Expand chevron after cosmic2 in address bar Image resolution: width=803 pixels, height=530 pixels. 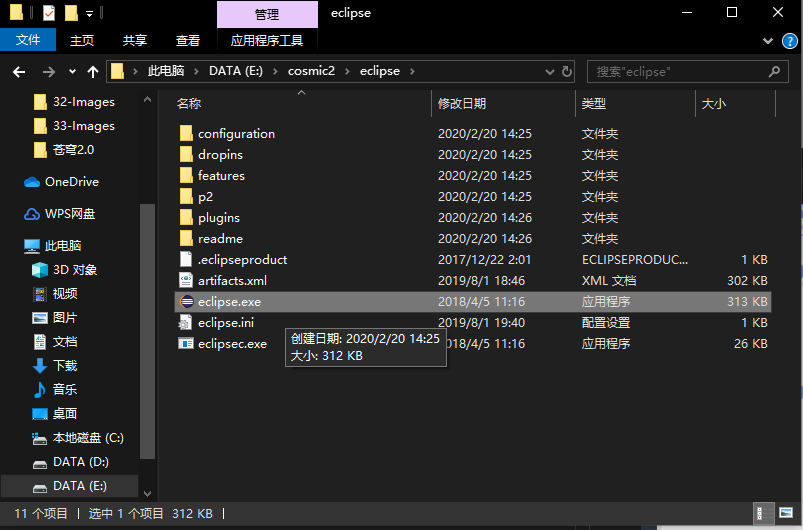347,71
